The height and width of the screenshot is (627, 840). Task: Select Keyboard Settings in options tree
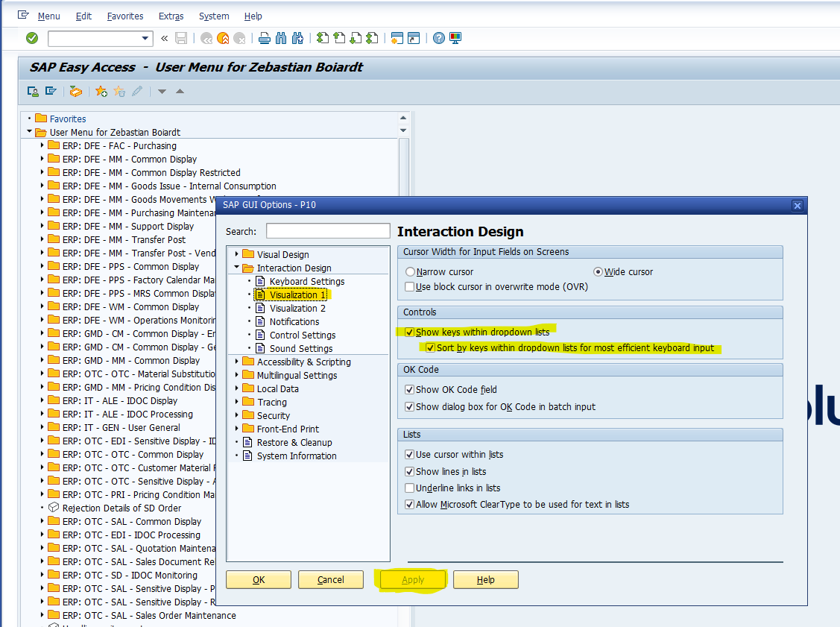(x=307, y=281)
